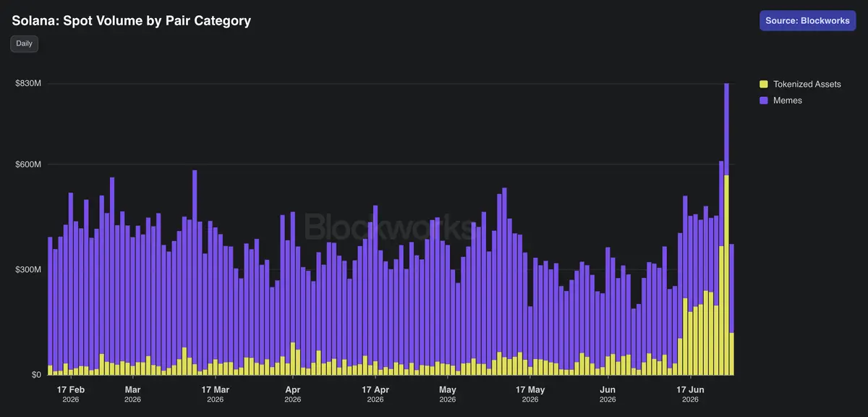Click the 17 Apr x-axis label

pos(375,394)
